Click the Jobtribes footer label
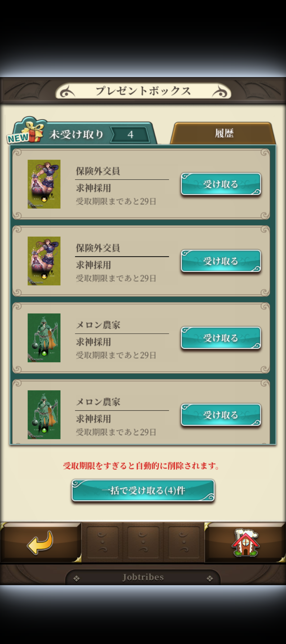The image size is (286, 644). (x=143, y=577)
